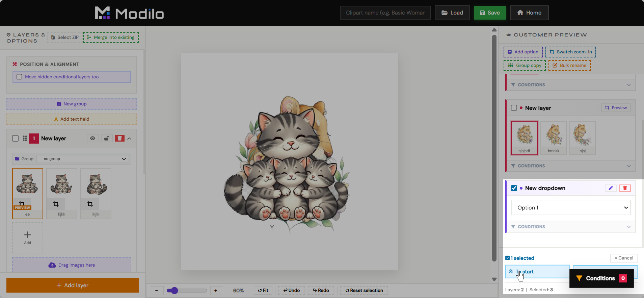
Task: Delete New layer using red trash icon
Action: 120,138
